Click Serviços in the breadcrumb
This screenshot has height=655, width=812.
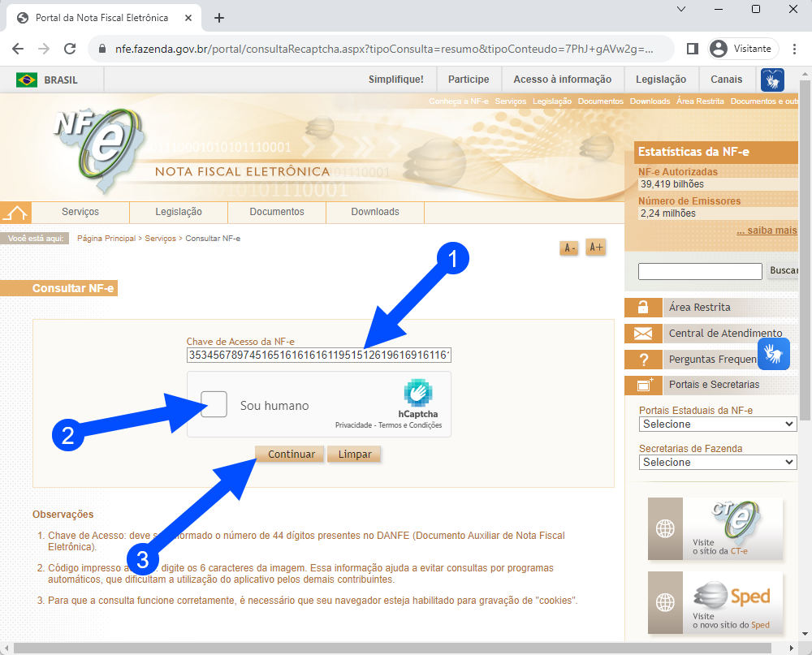161,239
